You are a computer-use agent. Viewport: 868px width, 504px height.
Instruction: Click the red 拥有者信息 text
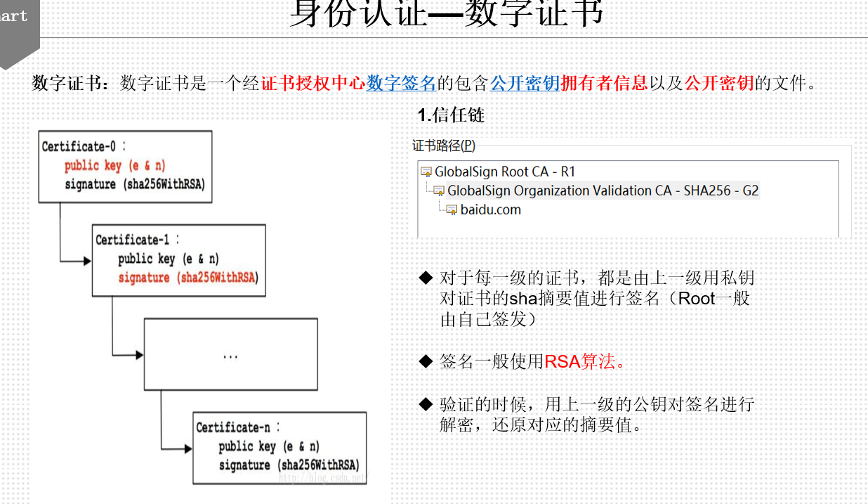pyautogui.click(x=604, y=84)
